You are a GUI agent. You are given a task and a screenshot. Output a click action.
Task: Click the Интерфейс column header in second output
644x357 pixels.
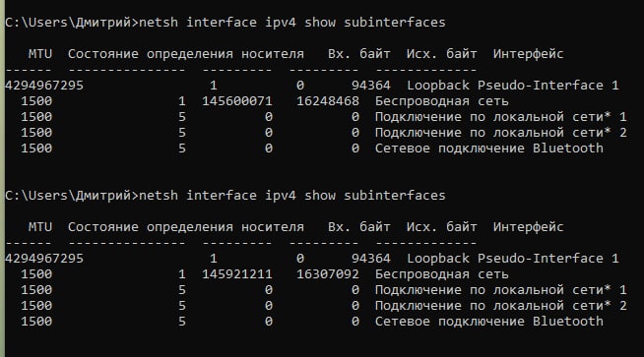point(528,227)
